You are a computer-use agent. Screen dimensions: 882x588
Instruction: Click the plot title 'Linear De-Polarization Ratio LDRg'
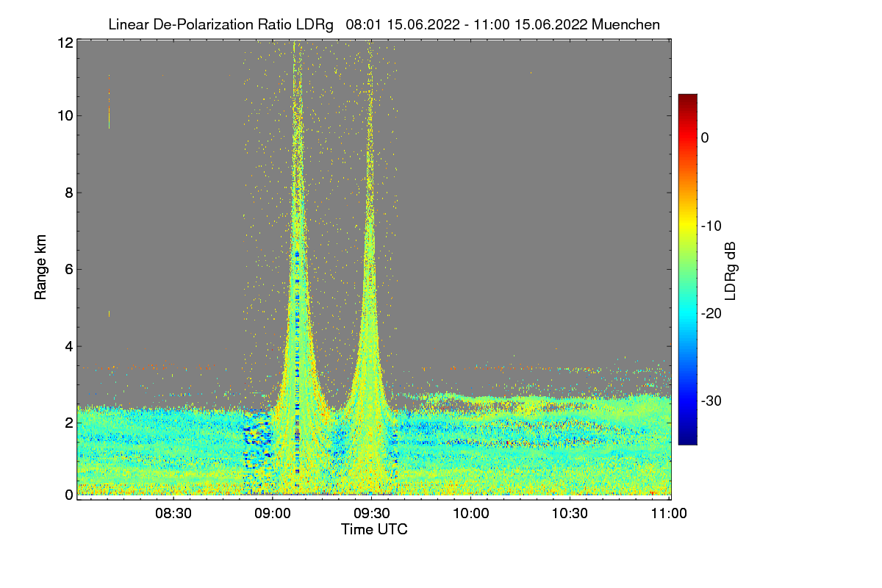[x=220, y=24]
